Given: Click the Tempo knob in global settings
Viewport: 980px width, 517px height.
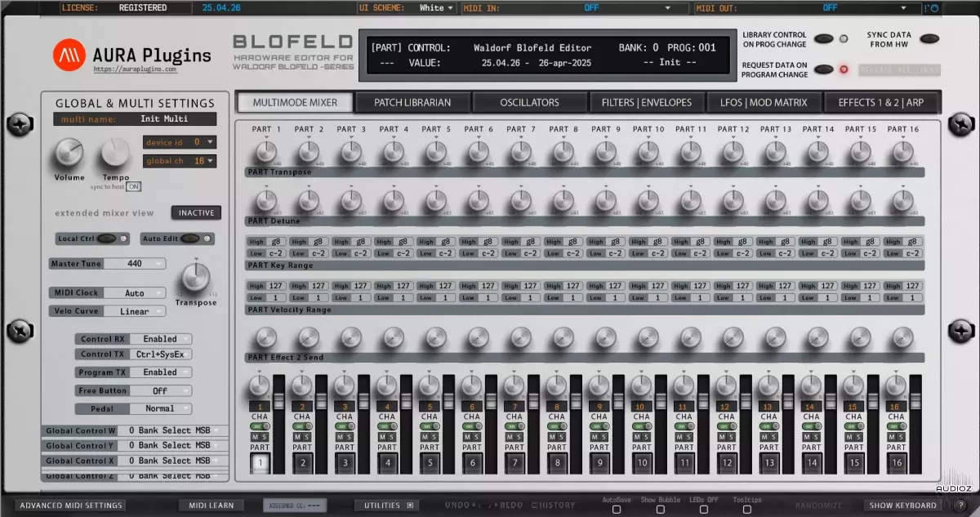Looking at the screenshot, I should 116,152.
